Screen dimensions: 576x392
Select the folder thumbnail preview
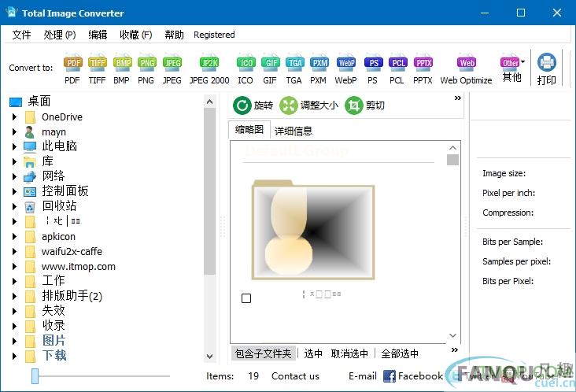pyautogui.click(x=313, y=230)
